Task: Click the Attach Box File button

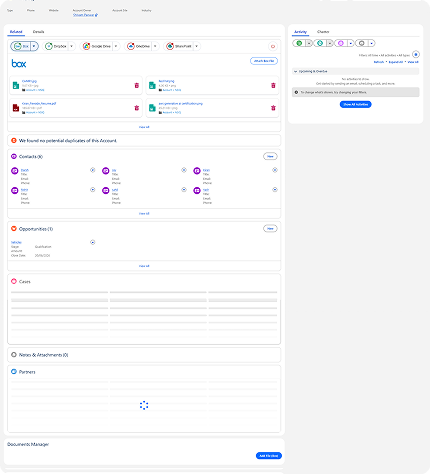Action: pos(264,61)
